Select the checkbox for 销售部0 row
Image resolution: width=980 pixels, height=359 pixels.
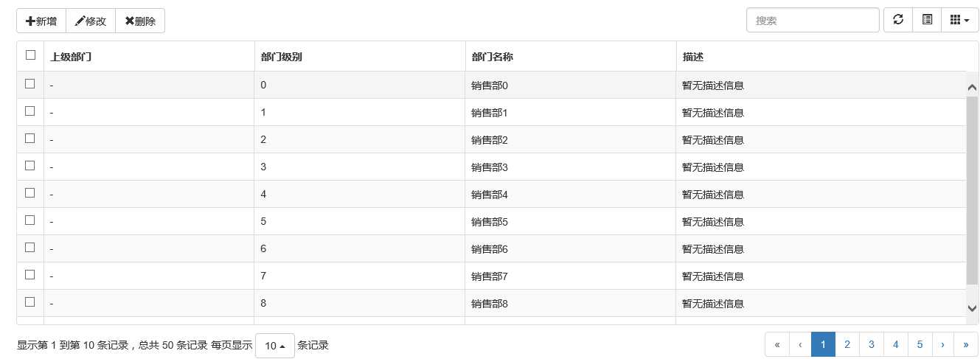point(30,84)
